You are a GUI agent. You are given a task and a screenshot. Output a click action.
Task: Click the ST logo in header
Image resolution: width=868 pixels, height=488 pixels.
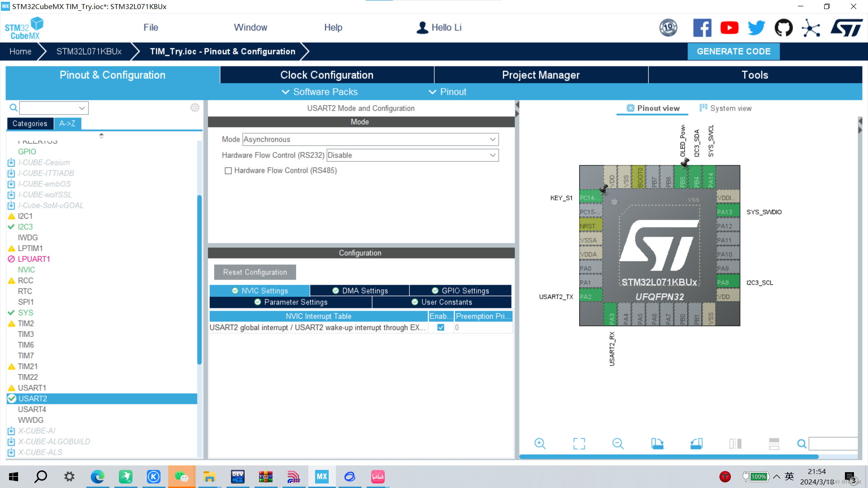click(847, 28)
